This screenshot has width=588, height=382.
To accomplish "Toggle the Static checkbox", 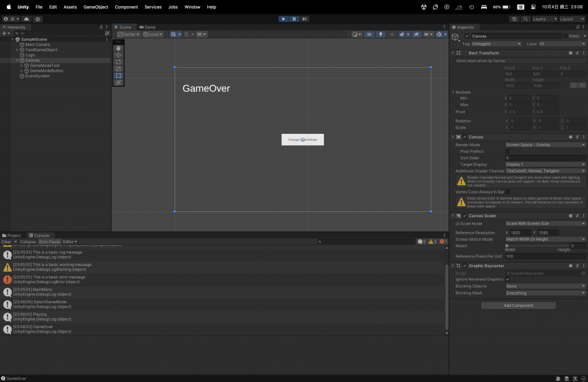I will point(565,36).
